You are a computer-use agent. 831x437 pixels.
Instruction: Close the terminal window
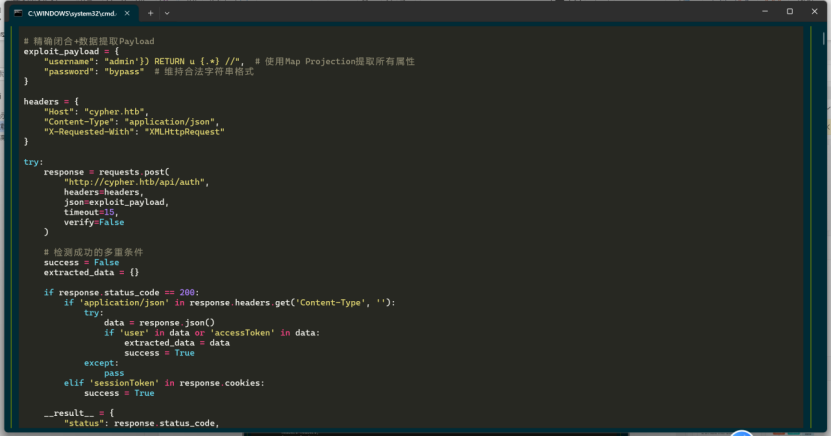point(815,11)
